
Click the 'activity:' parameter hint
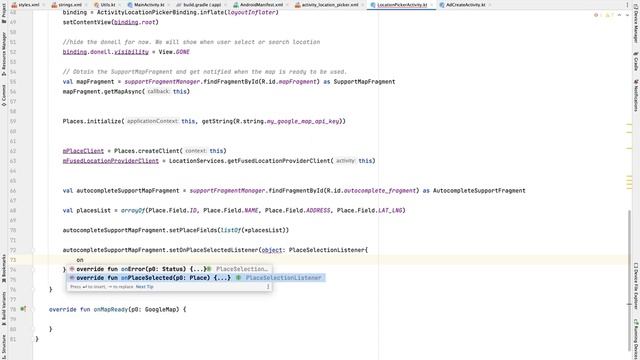click(x=345, y=161)
